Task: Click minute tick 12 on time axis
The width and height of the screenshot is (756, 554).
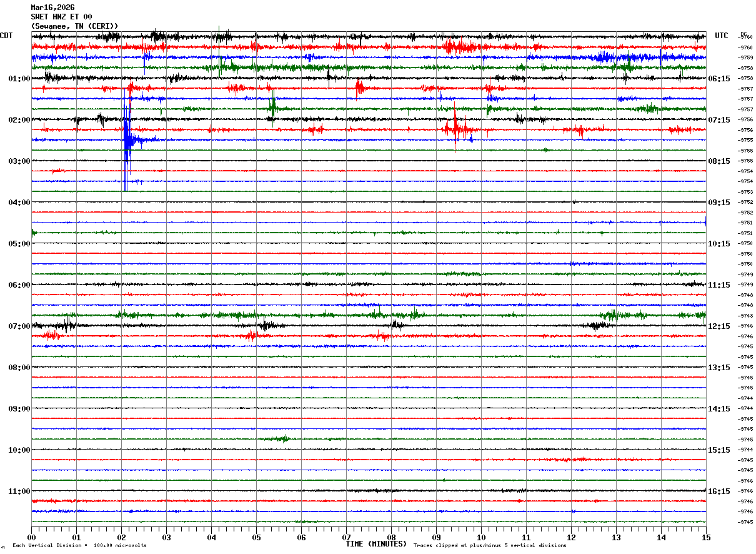Action: click(571, 538)
